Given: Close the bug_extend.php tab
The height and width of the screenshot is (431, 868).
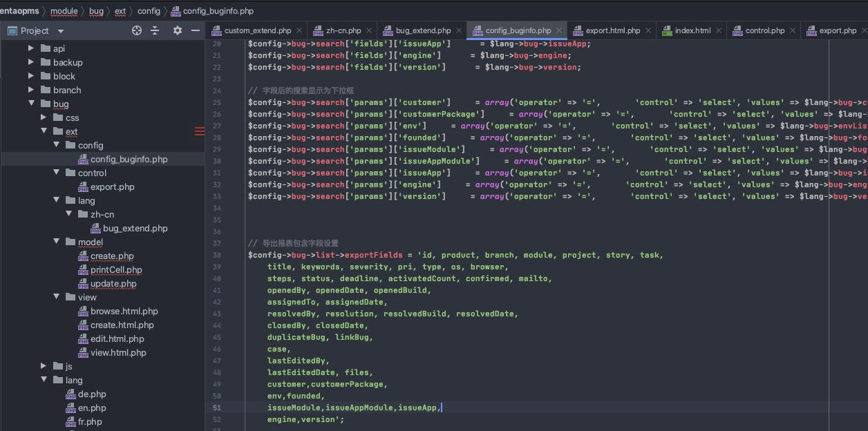Looking at the screenshot, I should 459,30.
